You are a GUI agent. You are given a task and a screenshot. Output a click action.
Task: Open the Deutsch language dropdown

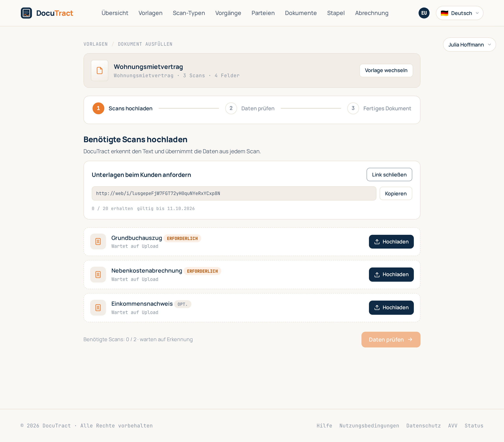pos(459,13)
